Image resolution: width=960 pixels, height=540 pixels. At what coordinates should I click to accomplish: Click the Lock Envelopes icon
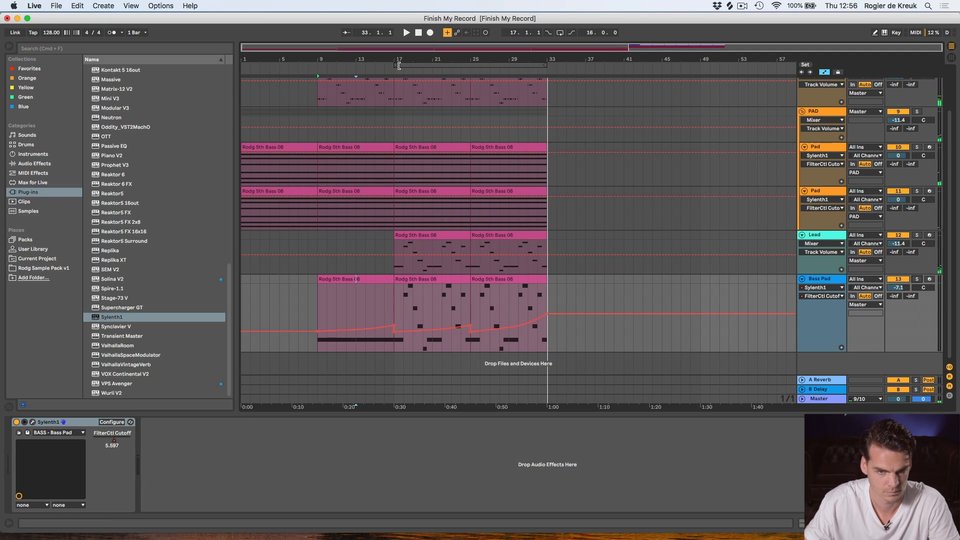(838, 72)
